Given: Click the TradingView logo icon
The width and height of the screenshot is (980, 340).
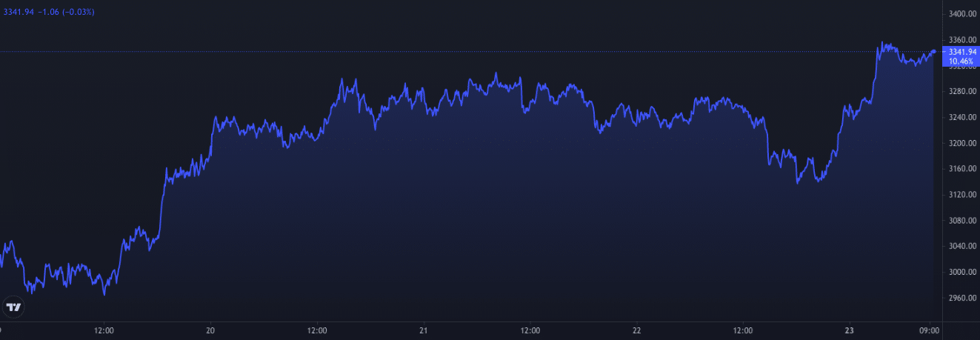Looking at the screenshot, I should tap(13, 306).
